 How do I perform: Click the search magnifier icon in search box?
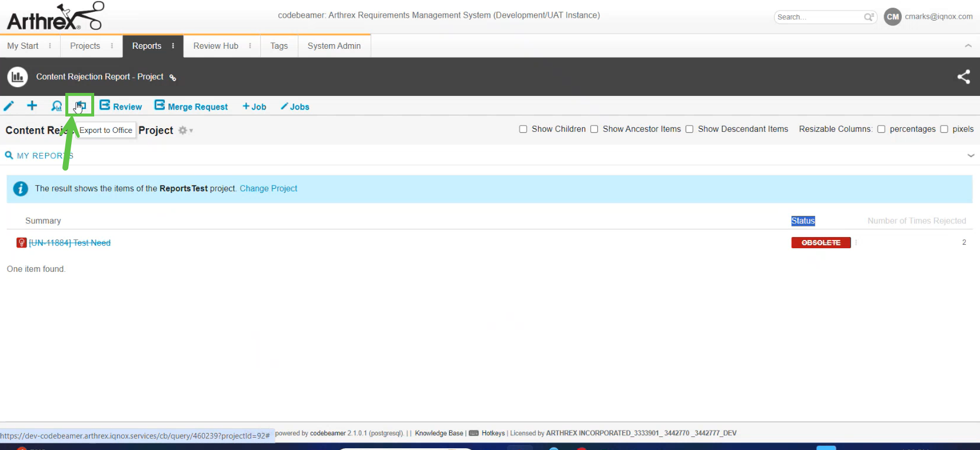(869, 17)
